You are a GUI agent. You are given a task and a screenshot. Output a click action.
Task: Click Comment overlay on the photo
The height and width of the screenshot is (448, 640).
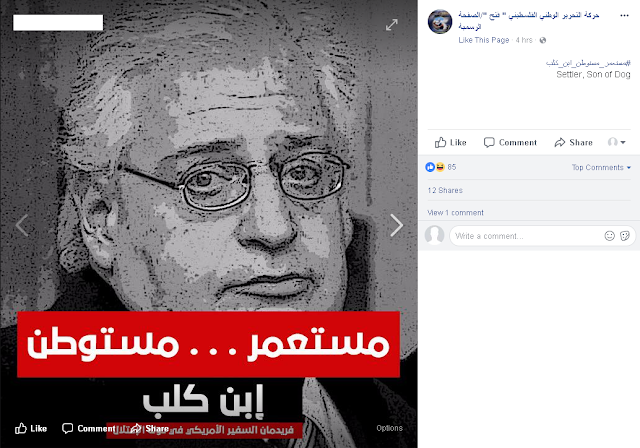coord(89,428)
